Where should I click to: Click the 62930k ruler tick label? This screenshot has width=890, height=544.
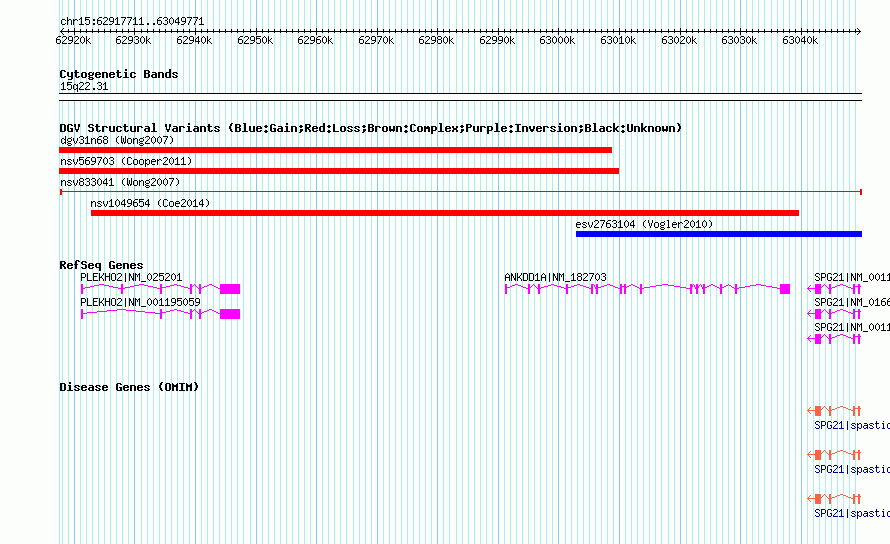[133, 40]
